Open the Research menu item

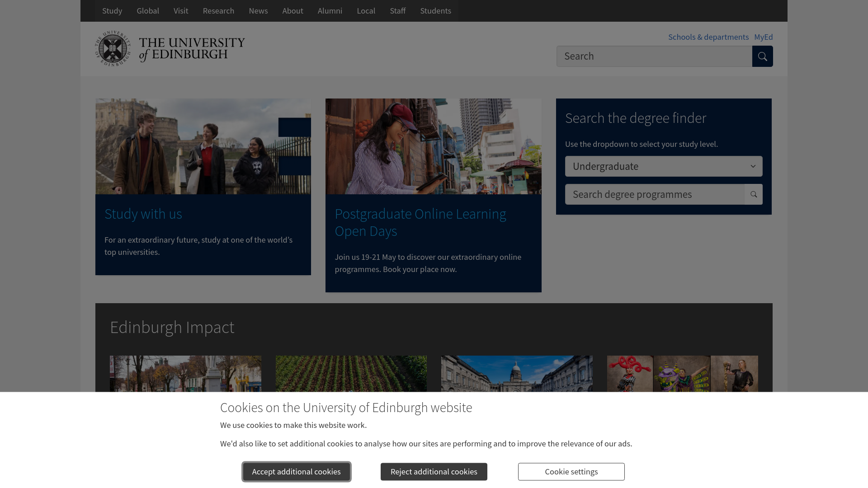click(218, 11)
